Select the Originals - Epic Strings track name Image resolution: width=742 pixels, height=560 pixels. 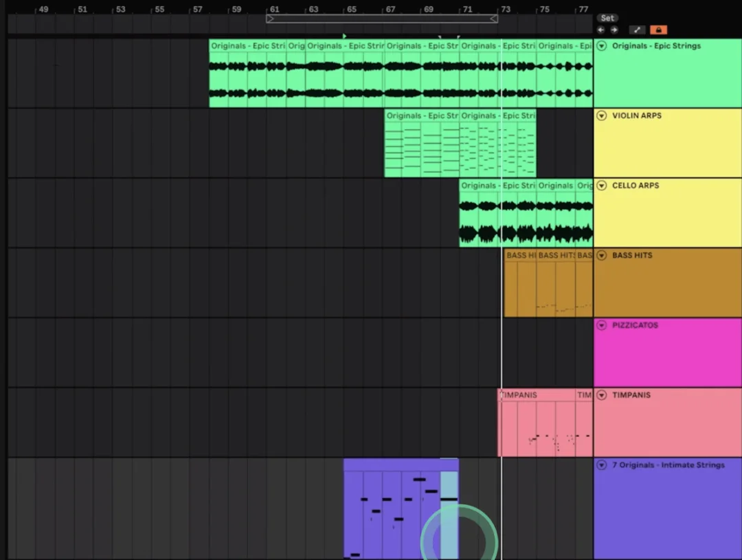click(x=656, y=46)
